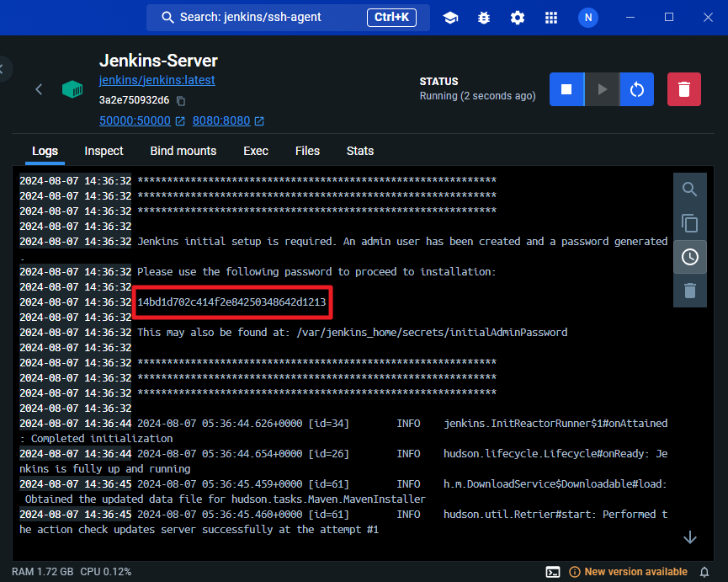Switch to the Logs tab
The height and width of the screenshot is (582, 728).
[x=45, y=151]
